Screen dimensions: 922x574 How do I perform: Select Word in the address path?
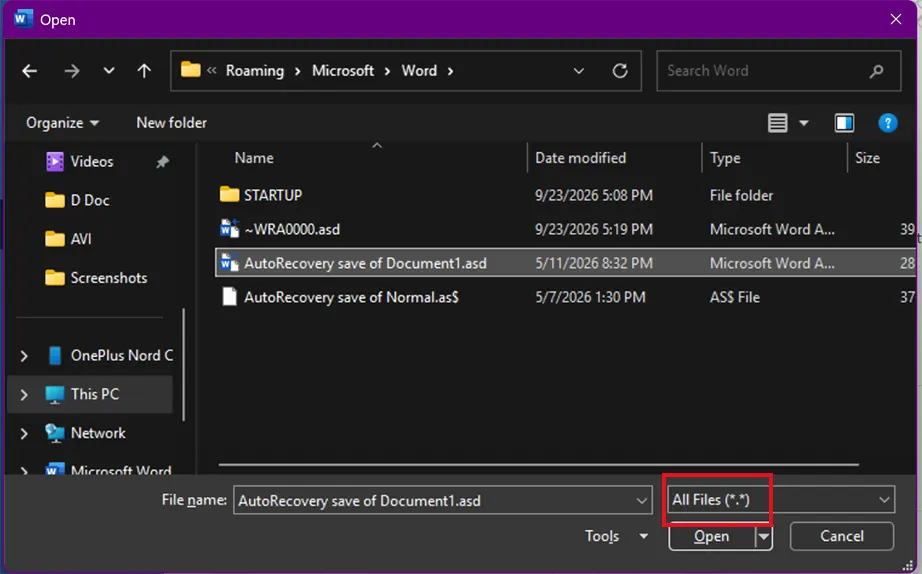[419, 71]
